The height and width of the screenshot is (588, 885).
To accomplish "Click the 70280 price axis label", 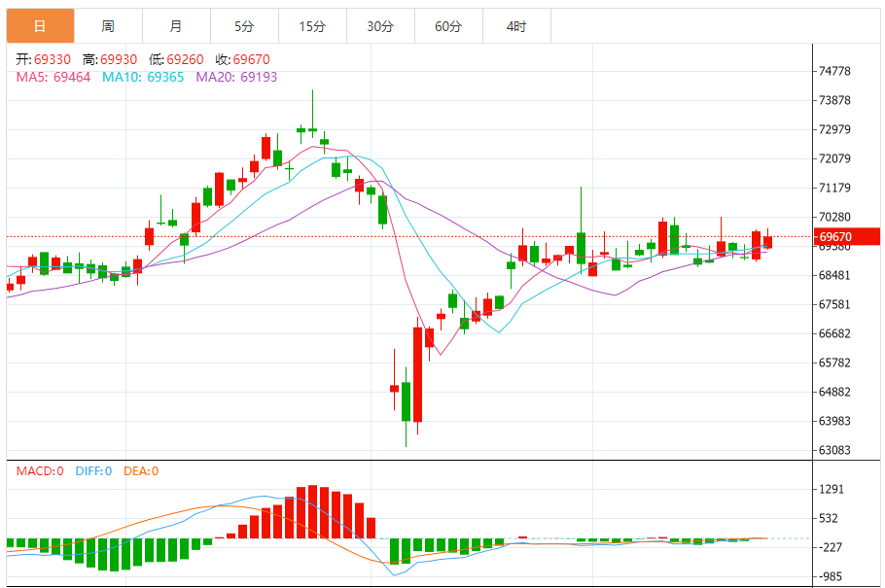I will point(834,218).
